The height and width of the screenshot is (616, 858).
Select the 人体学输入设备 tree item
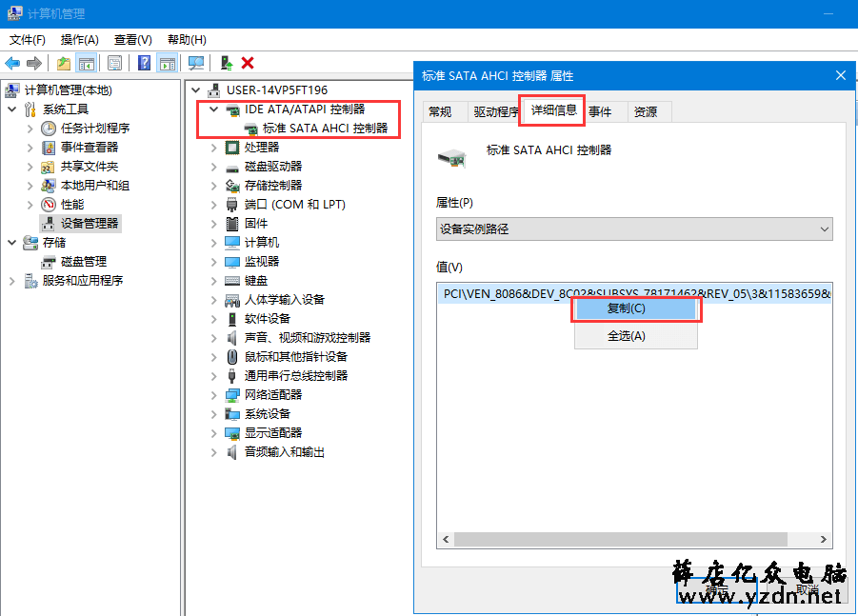pos(285,300)
